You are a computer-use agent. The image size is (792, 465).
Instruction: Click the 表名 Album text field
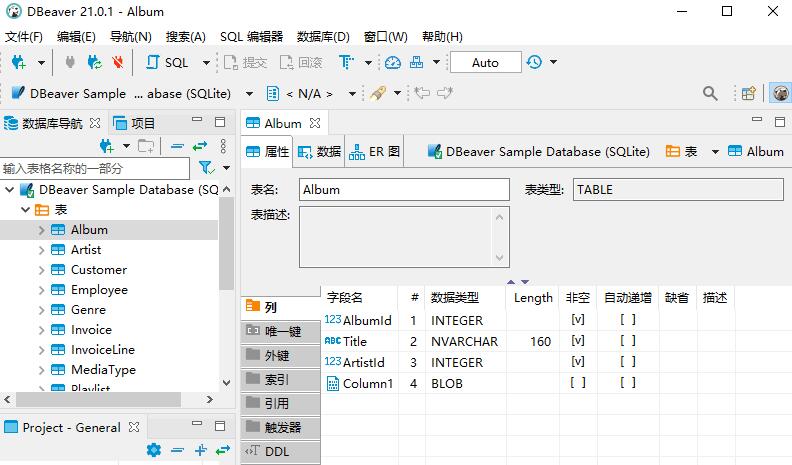[x=404, y=190]
